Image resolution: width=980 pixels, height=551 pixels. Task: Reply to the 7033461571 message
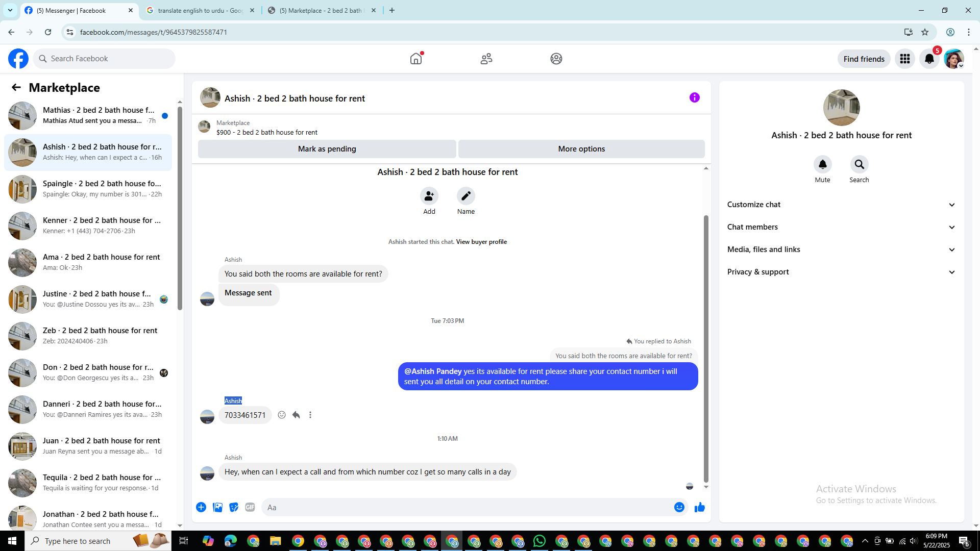[296, 415]
